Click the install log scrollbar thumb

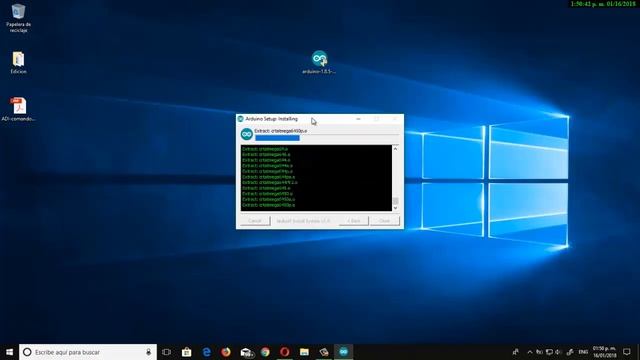point(395,201)
